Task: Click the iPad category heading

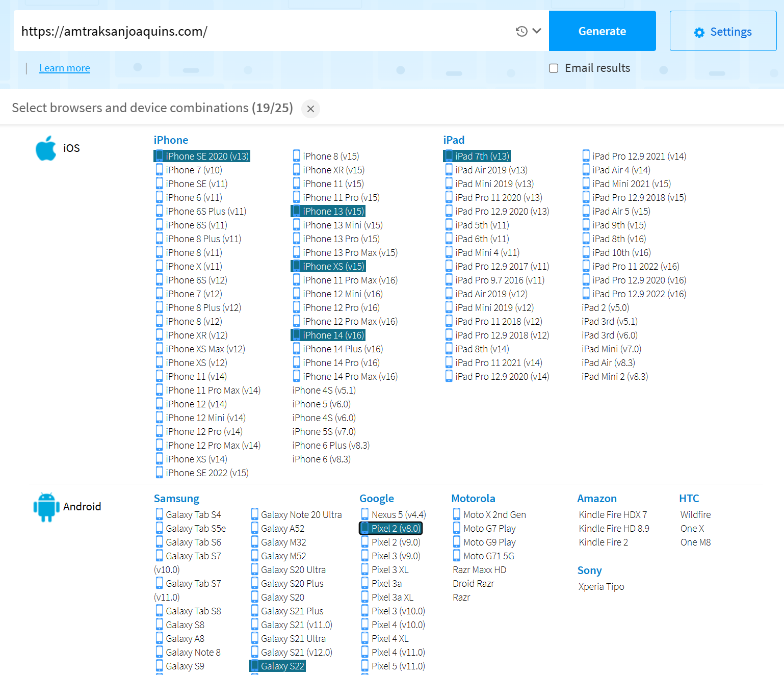Action: 454,140
